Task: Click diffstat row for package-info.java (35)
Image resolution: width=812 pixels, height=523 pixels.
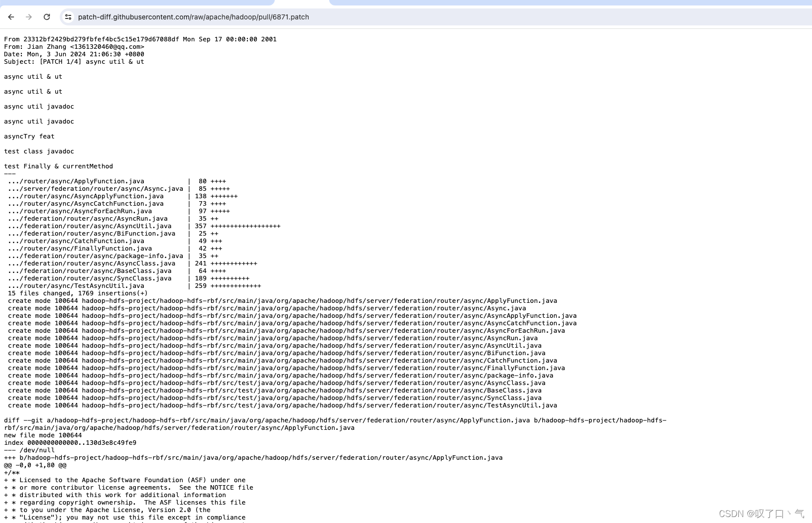Action: point(113,256)
